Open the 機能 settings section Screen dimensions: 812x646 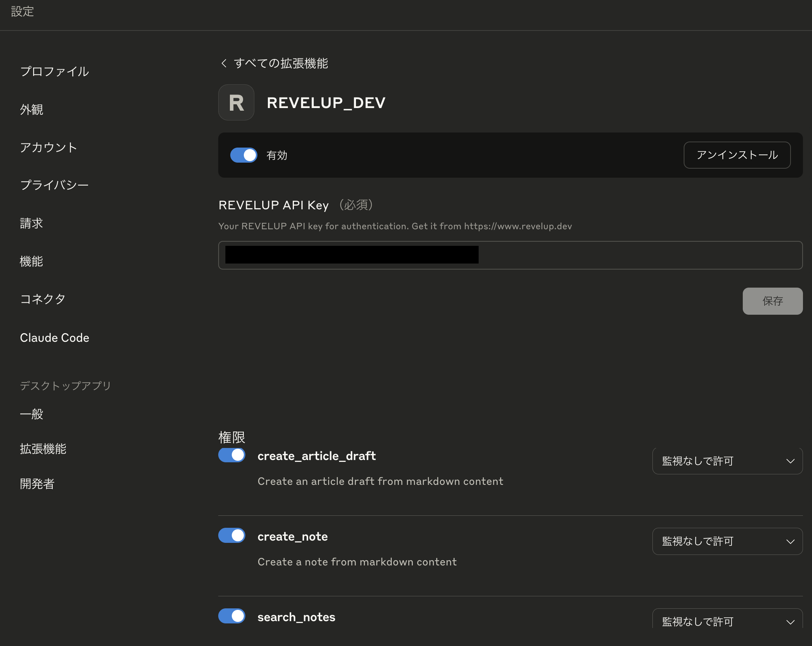coord(32,261)
